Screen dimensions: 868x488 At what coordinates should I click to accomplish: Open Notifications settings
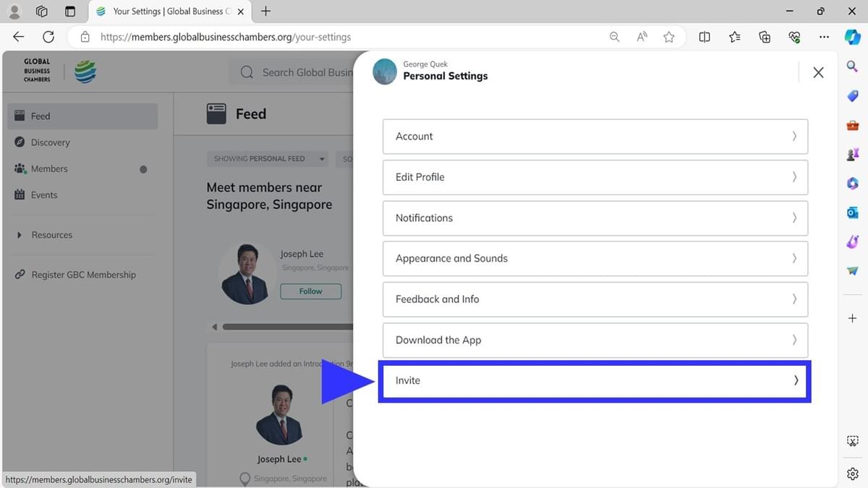pos(595,218)
